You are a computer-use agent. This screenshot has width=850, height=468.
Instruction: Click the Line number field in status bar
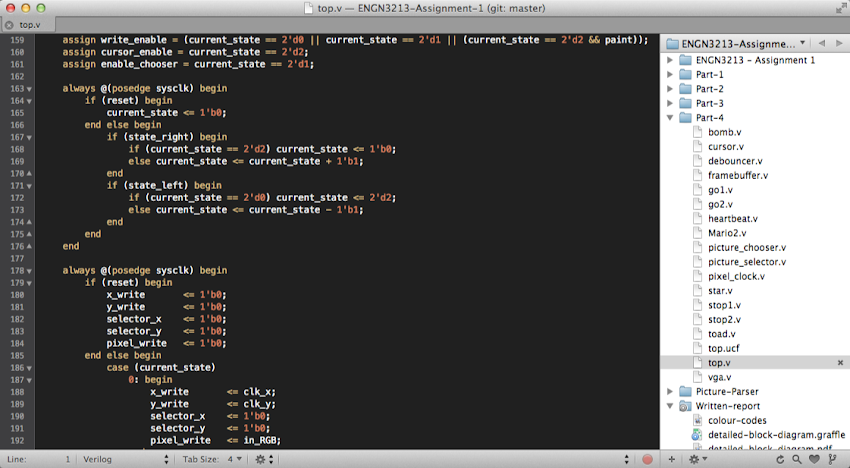pyautogui.click(x=39, y=459)
